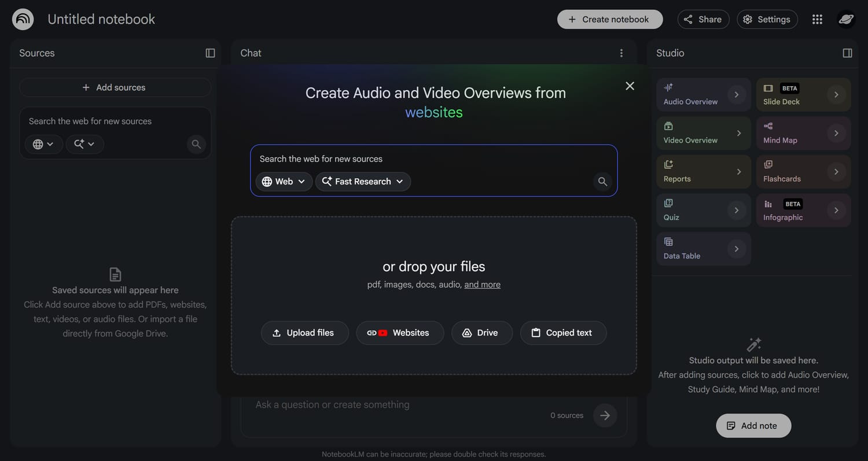Expand Slide Deck options chevron
The image size is (868, 461).
[836, 94]
